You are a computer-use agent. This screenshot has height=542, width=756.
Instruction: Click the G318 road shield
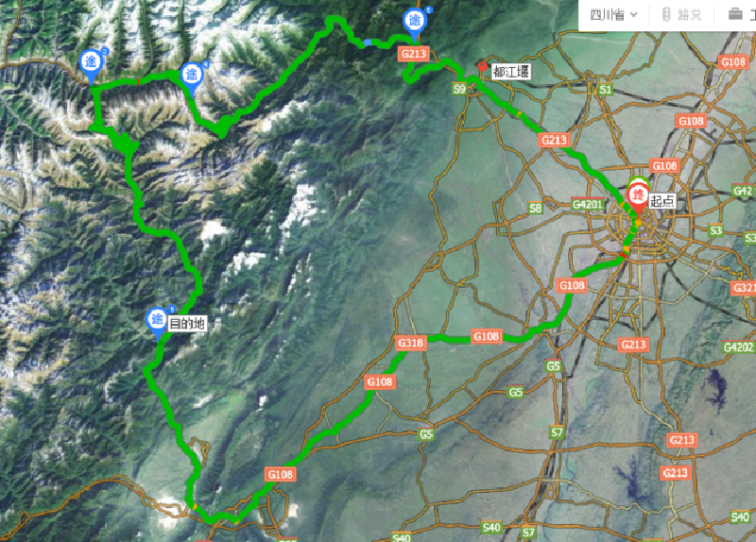tap(411, 343)
